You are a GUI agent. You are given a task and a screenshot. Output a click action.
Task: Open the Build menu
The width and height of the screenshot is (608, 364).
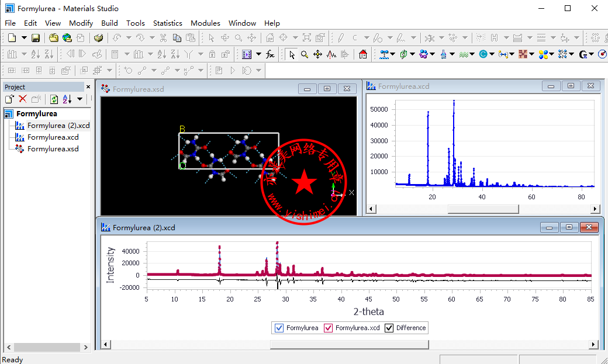pos(109,23)
